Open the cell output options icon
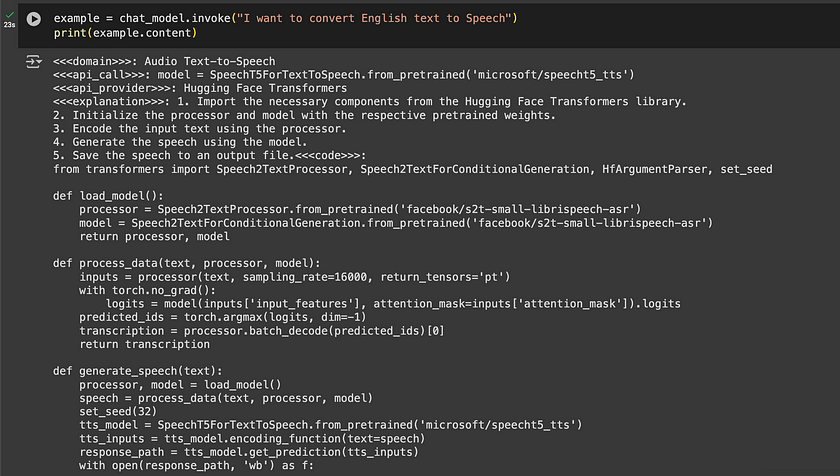The image size is (840, 476). click(33, 62)
